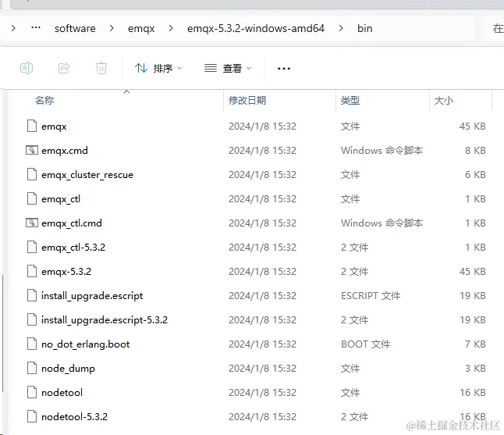The width and height of the screenshot is (504, 435).
Task: Click the file icon of install_upgrade.escript-5.3.2
Action: click(32, 319)
